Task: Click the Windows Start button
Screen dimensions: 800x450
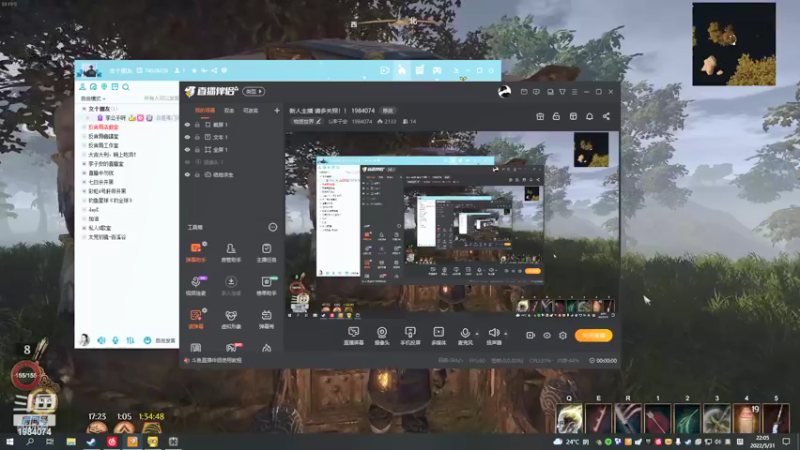Action: 9,442
